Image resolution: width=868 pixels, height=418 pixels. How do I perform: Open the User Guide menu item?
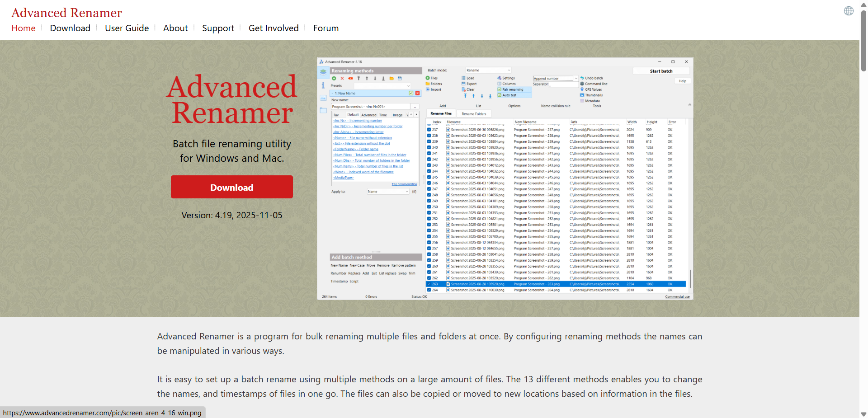click(x=127, y=28)
